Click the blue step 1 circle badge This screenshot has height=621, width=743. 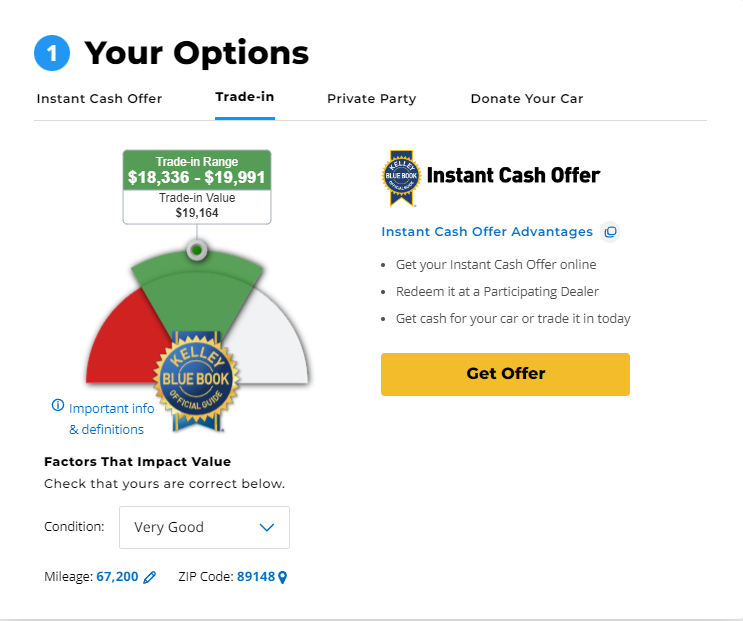[52, 53]
